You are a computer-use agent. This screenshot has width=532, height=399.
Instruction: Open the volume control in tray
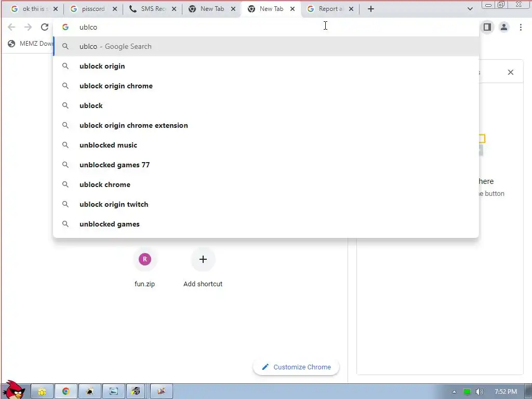pos(479,392)
